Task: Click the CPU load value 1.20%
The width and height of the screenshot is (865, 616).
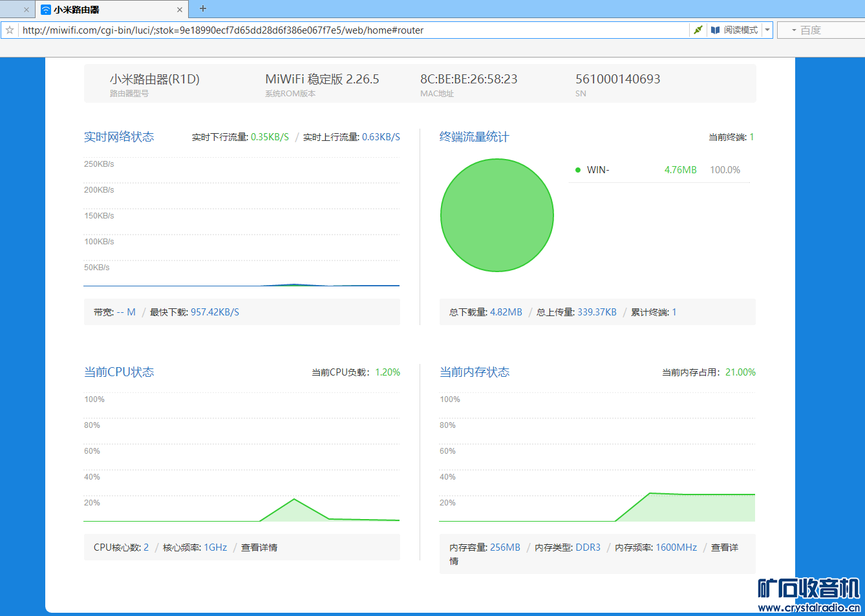Action: tap(387, 372)
